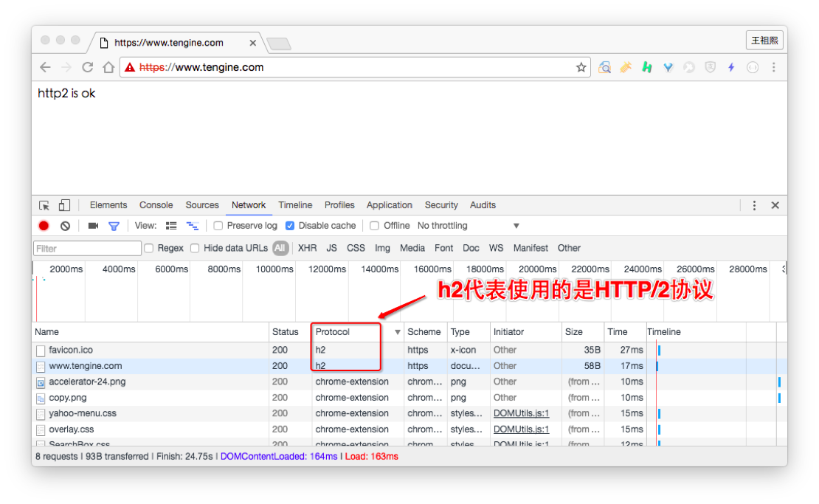The width and height of the screenshot is (819, 504).
Task: Click the browser forward arrow
Action: pos(66,67)
